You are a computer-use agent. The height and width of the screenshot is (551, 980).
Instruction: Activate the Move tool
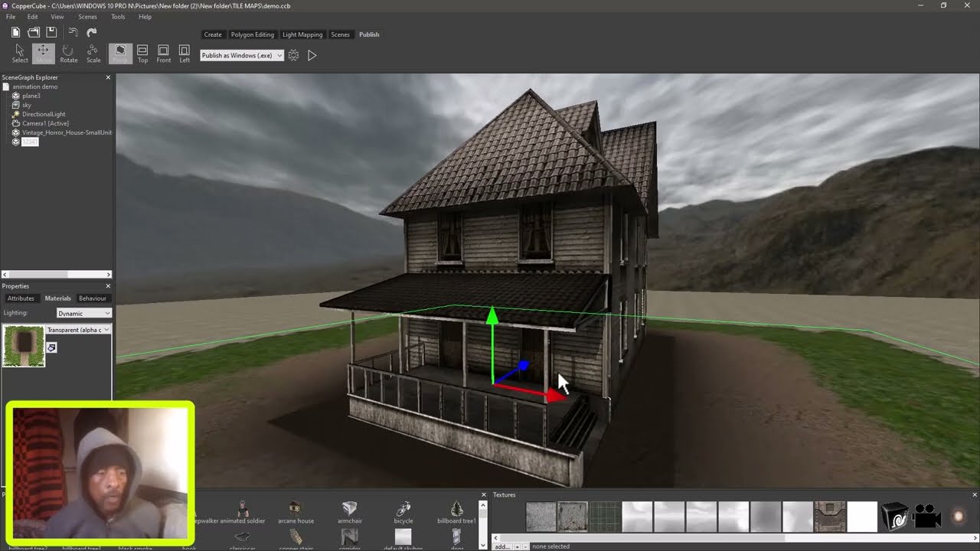(x=44, y=54)
